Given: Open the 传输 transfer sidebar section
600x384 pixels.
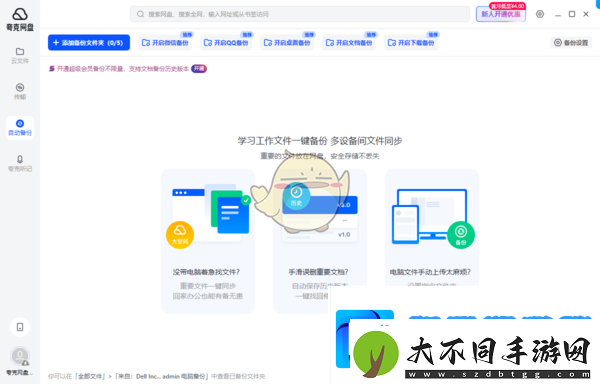Looking at the screenshot, I should point(20,91).
